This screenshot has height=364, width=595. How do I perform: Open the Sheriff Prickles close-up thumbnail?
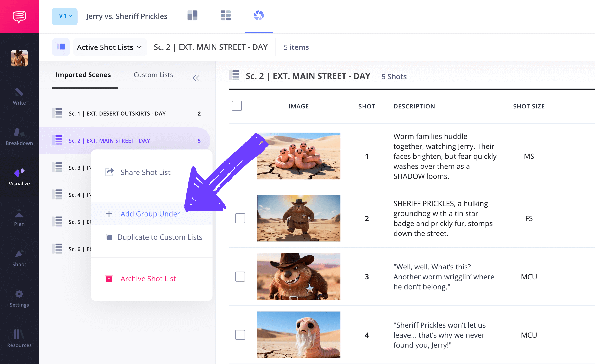(298, 276)
